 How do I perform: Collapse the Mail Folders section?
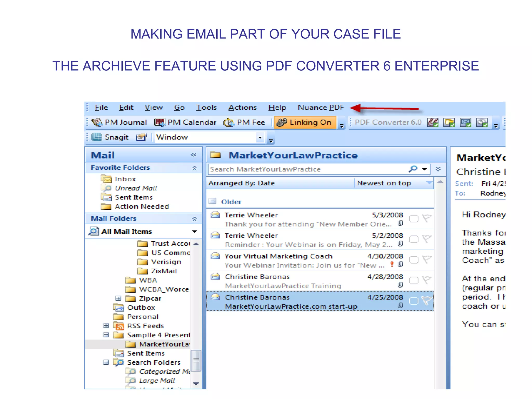click(x=194, y=219)
